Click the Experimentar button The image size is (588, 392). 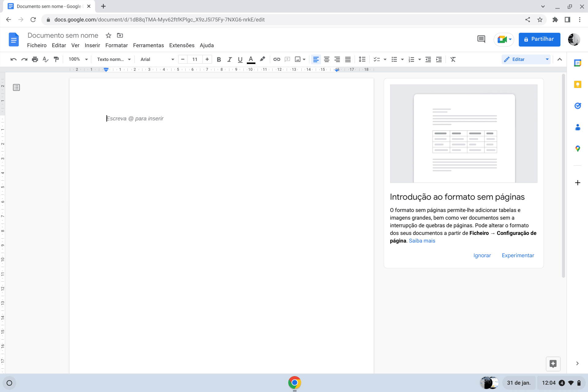[518, 255]
